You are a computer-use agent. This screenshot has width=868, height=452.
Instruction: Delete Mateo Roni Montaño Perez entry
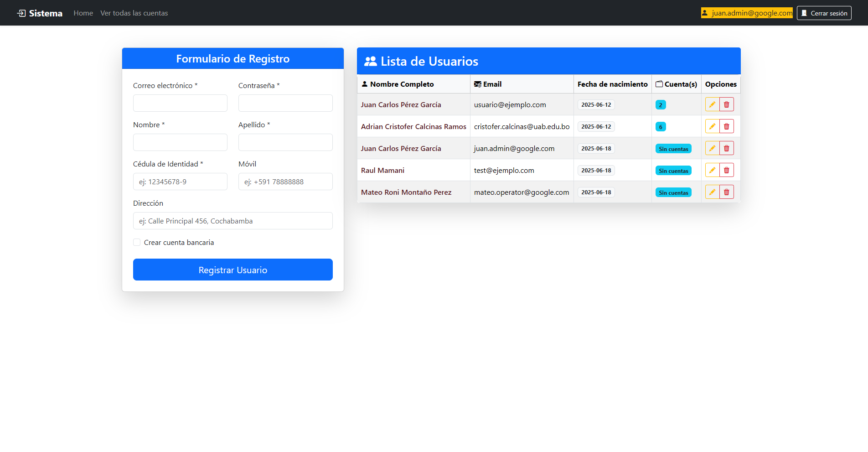pyautogui.click(x=727, y=192)
